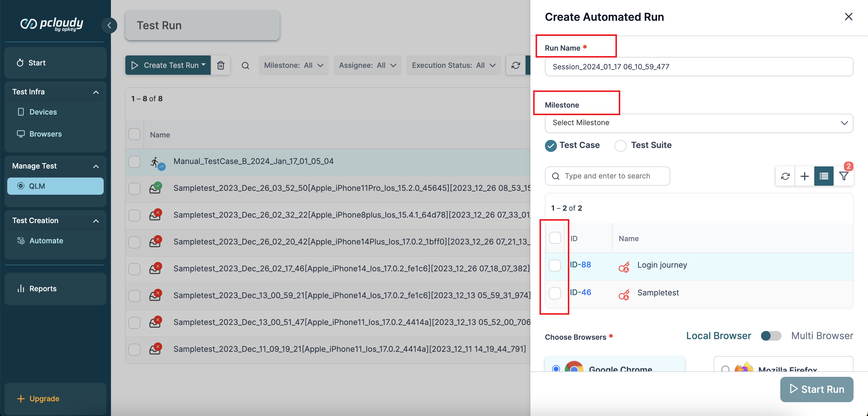Viewport: 868px width, 416px height.
Task: Refresh the test run list
Action: point(516,65)
